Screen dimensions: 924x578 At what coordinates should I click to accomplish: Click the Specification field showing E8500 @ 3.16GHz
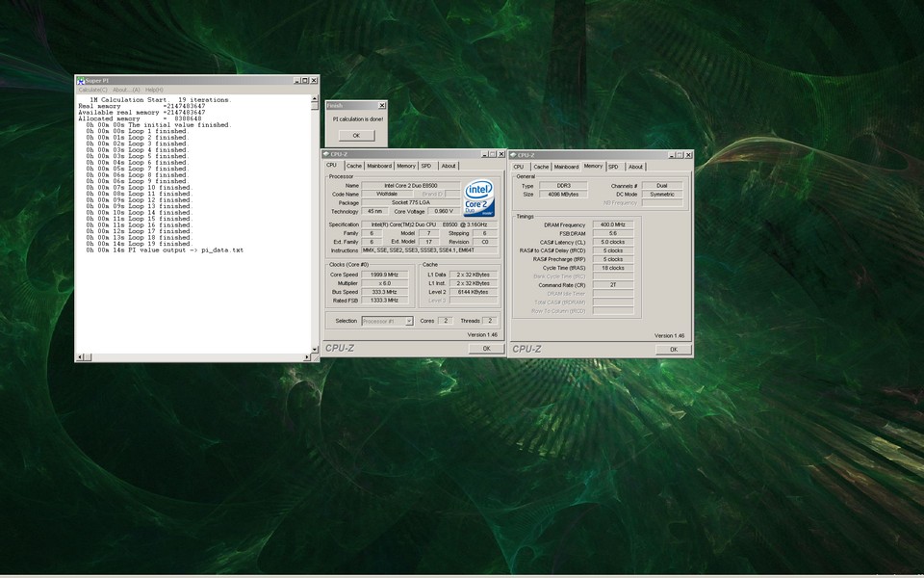(429, 224)
